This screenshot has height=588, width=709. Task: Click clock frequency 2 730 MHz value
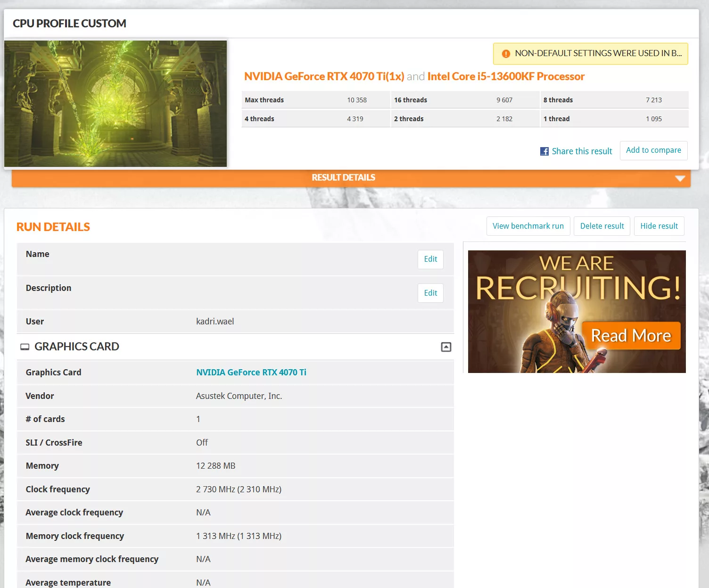pyautogui.click(x=239, y=489)
